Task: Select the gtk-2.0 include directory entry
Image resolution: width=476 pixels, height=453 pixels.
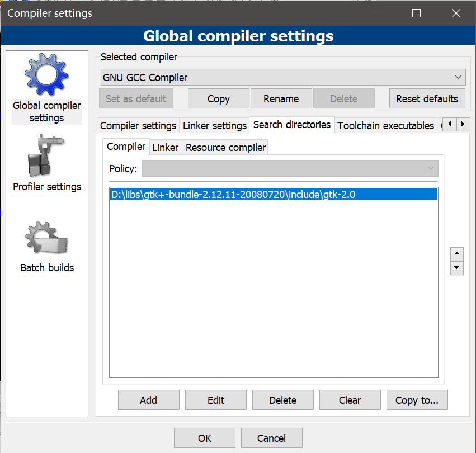Action: 233,195
